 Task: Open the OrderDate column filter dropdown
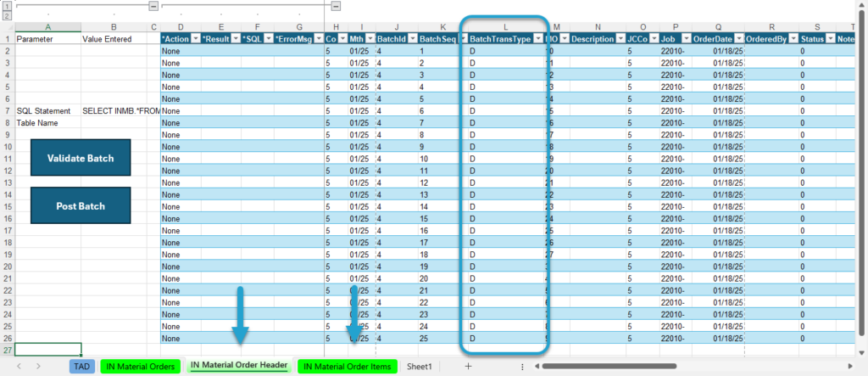click(738, 39)
